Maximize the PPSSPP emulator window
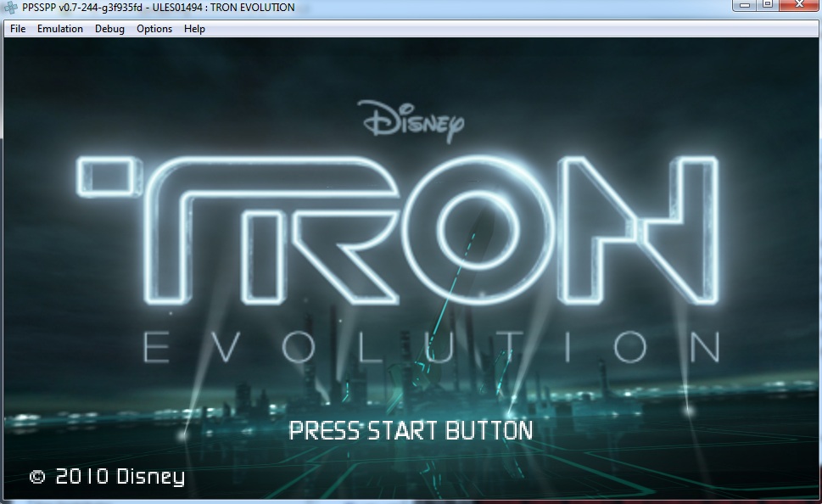This screenshot has width=822, height=504. coord(767,6)
